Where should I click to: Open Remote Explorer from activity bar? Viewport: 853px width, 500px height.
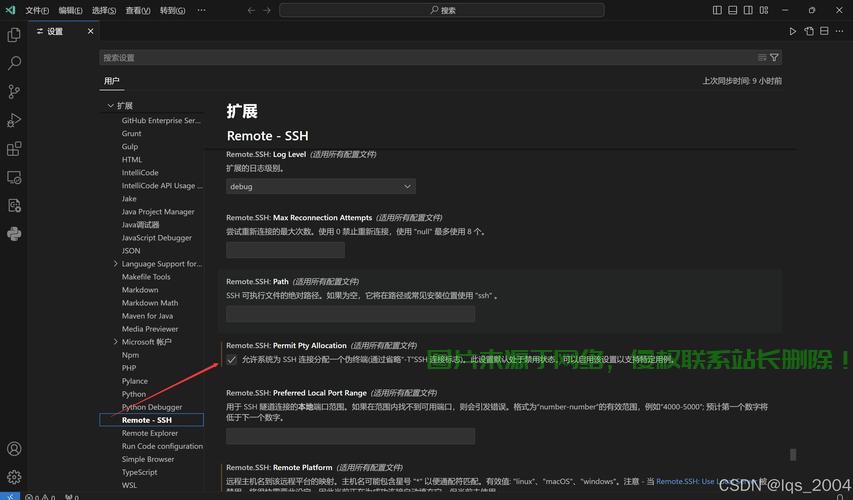14,177
